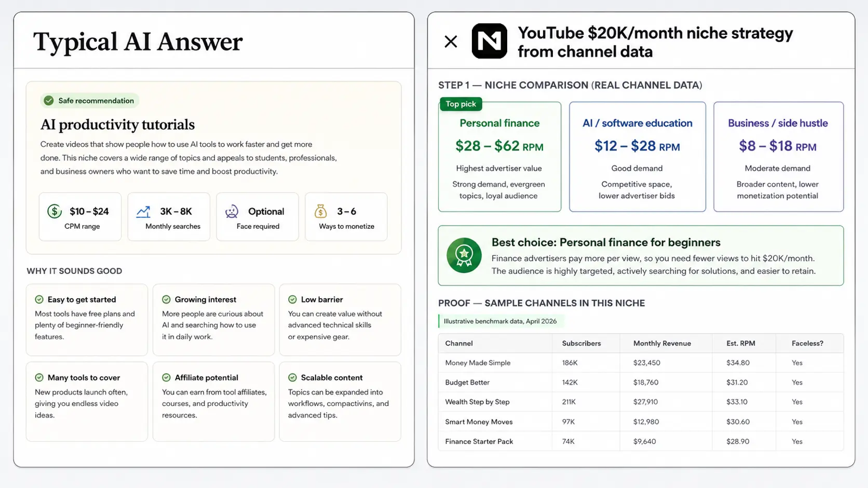Click the green award ribbon icon
The height and width of the screenshot is (488, 868).
[464, 255]
